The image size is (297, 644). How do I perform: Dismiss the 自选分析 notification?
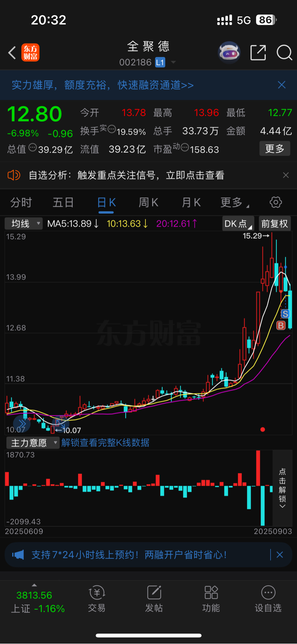pos(286,175)
